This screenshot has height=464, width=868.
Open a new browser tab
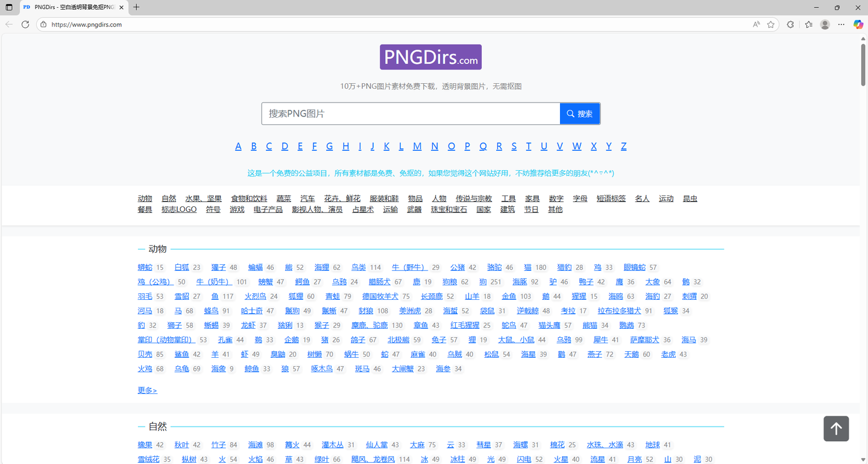[x=136, y=7]
